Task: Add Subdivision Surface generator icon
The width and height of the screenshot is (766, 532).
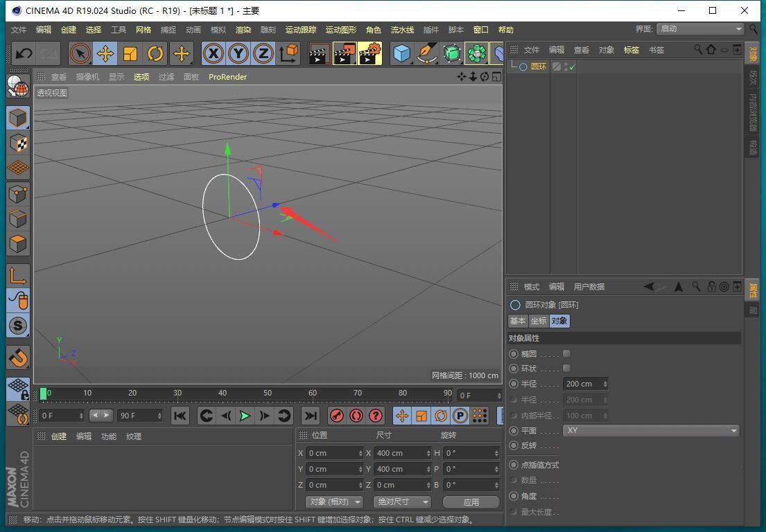Action: click(452, 53)
